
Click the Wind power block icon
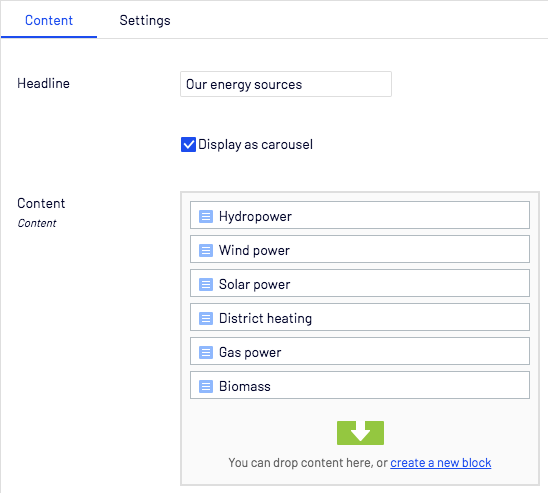(206, 250)
